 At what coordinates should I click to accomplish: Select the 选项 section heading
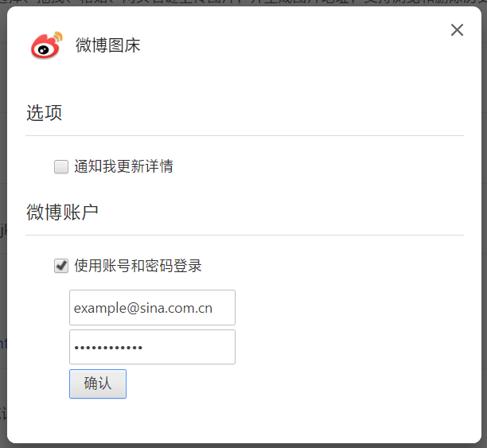[x=44, y=112]
